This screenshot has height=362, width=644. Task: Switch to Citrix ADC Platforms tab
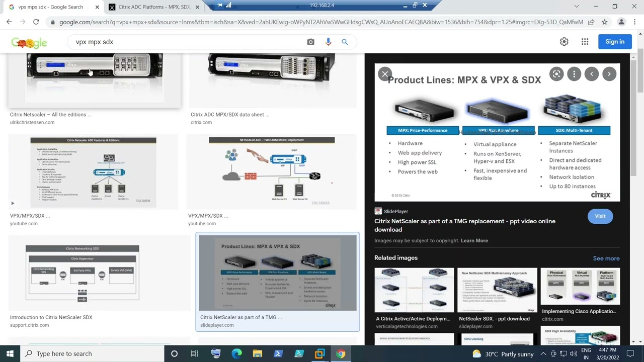[x=153, y=7]
